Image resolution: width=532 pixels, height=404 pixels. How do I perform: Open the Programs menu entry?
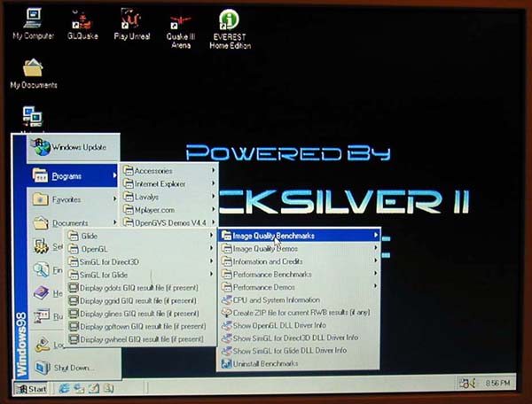[73, 175]
